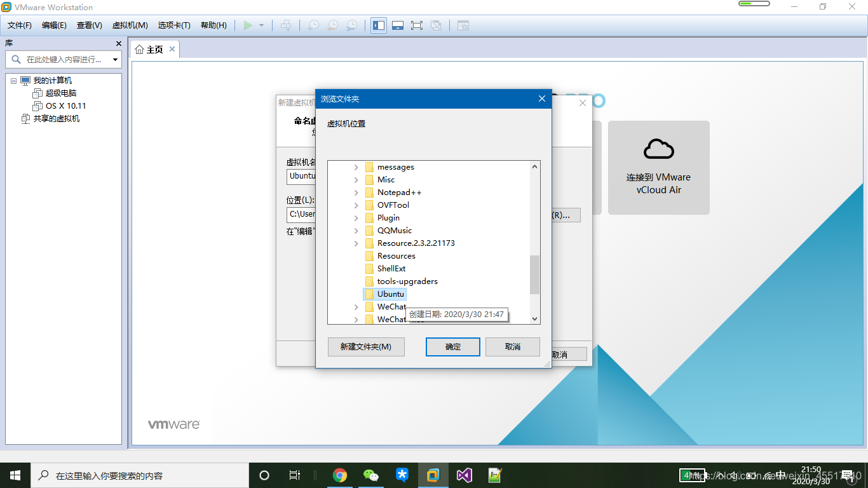Open Task View from the taskbar

coord(295,475)
